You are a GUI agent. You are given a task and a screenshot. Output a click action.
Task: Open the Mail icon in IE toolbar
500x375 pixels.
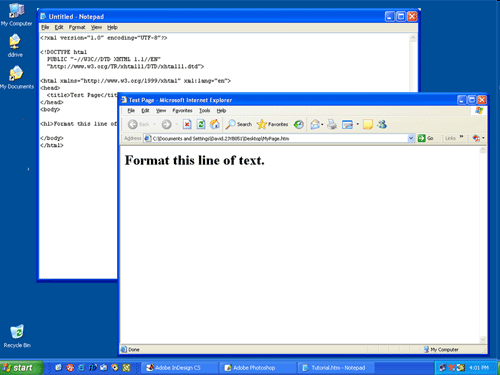[315, 124]
